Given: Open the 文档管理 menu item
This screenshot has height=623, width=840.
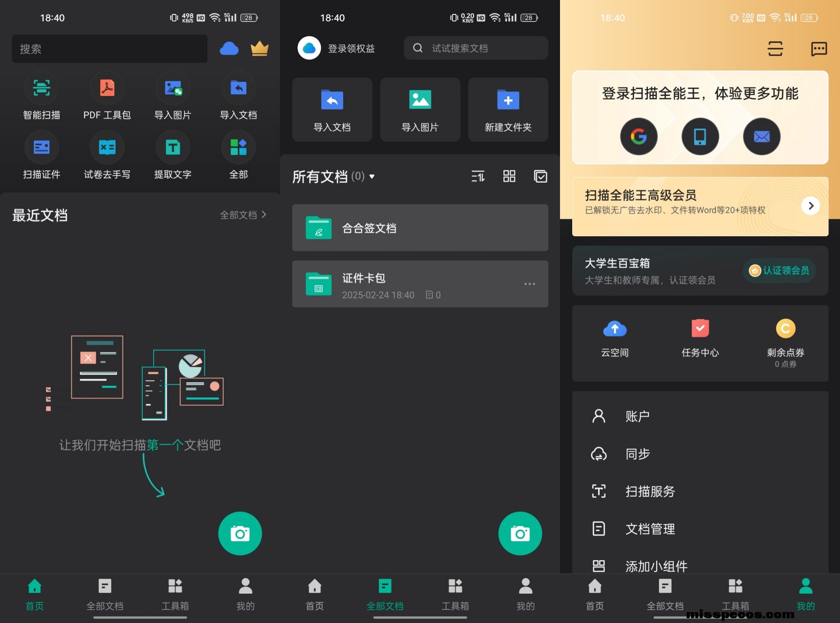Looking at the screenshot, I should pos(700,529).
